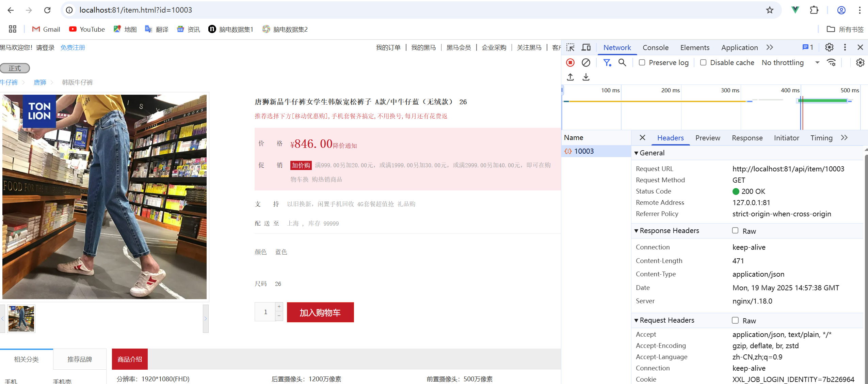Toggle the network filter icon
Screen dimensions: 868x384
click(607, 63)
